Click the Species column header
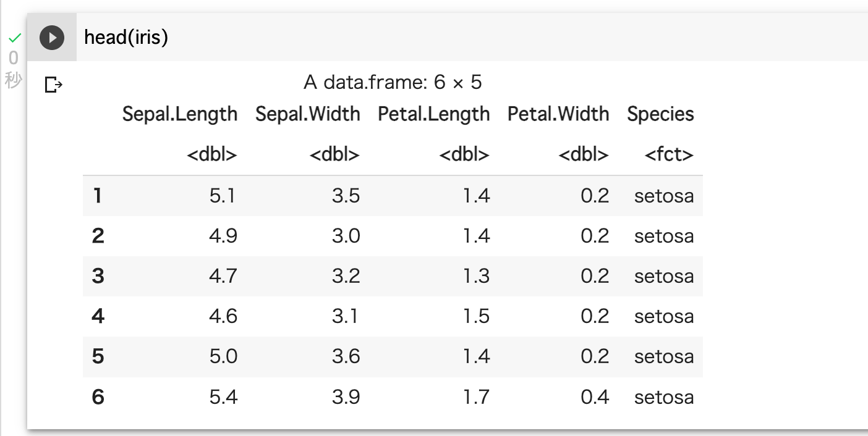 pyautogui.click(x=660, y=114)
